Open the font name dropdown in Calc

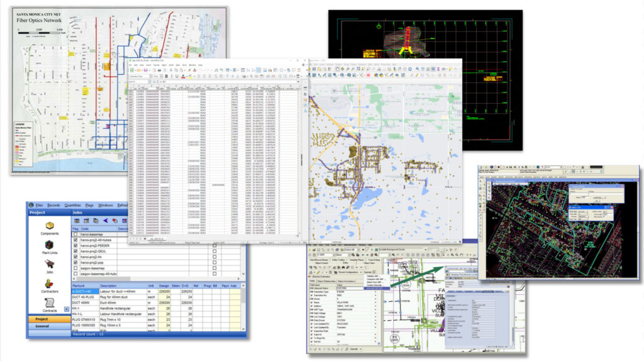151,76
